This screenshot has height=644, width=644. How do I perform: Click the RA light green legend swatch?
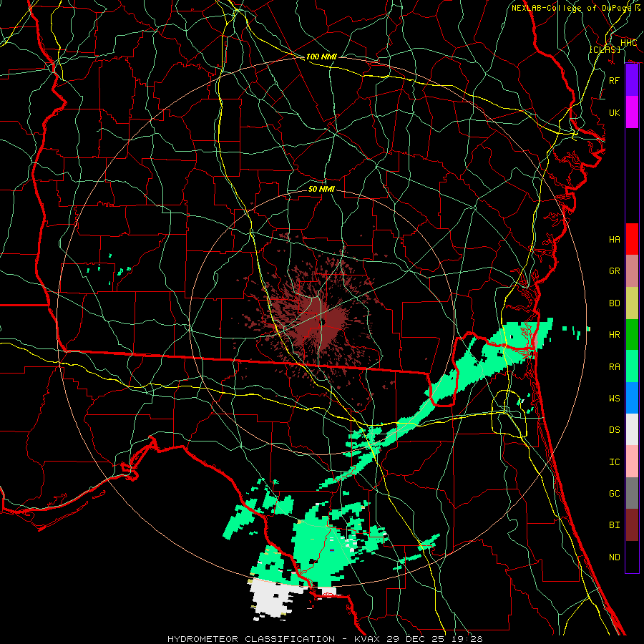(x=632, y=366)
